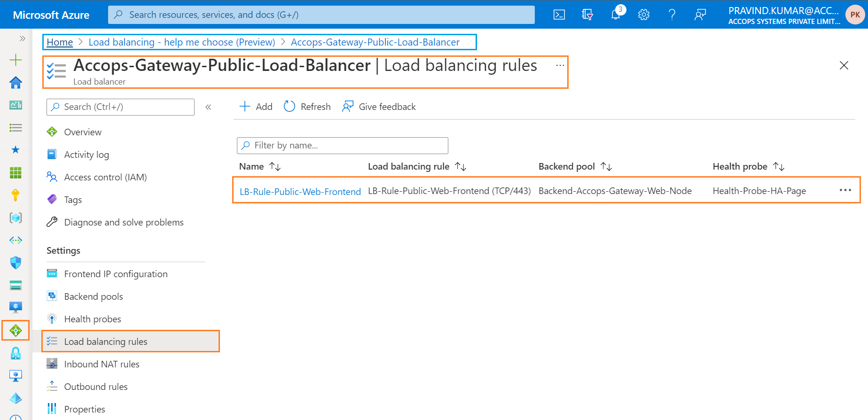Open Virtual networks icon in sidebar

(x=16, y=240)
